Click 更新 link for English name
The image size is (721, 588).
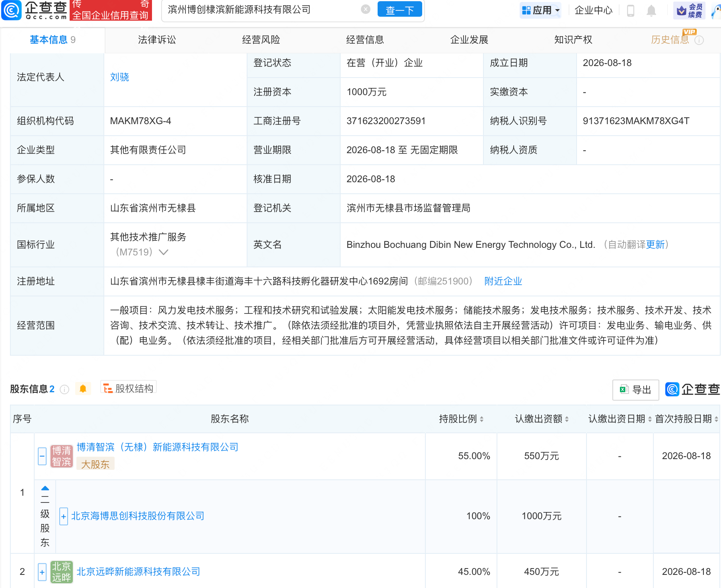(x=655, y=245)
